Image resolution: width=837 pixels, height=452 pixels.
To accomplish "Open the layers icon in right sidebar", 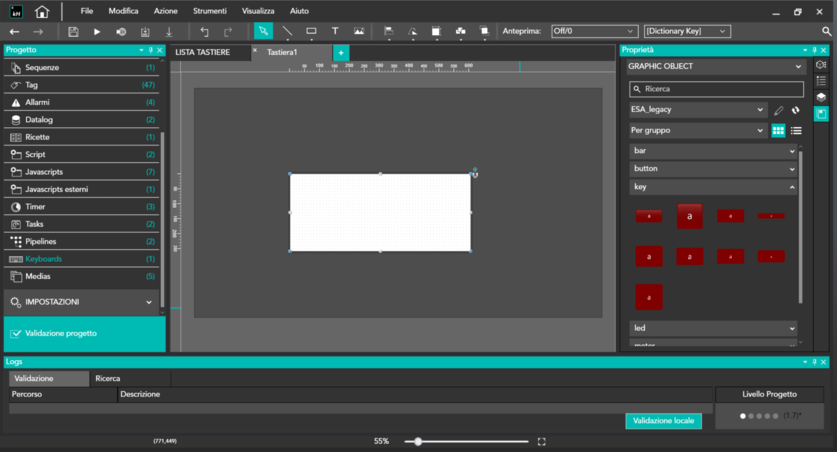I will [821, 97].
